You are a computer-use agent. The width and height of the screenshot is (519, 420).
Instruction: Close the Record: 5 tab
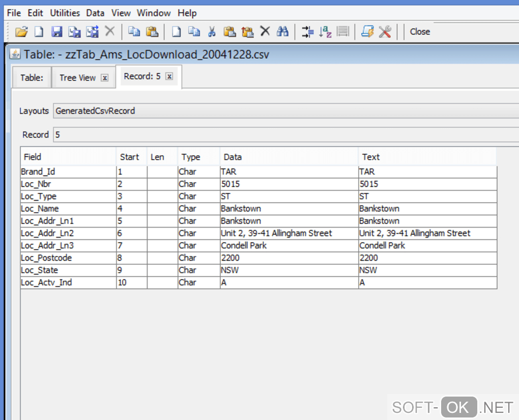click(169, 76)
